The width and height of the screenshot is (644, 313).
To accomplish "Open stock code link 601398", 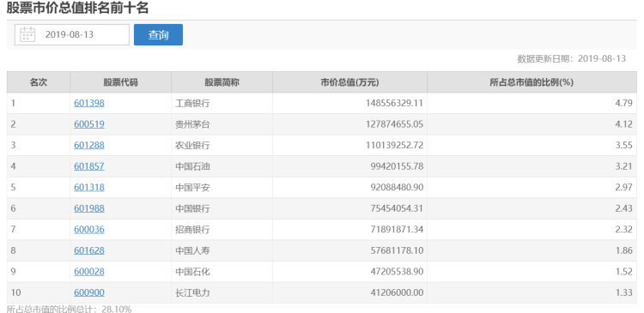I will coord(89,103).
